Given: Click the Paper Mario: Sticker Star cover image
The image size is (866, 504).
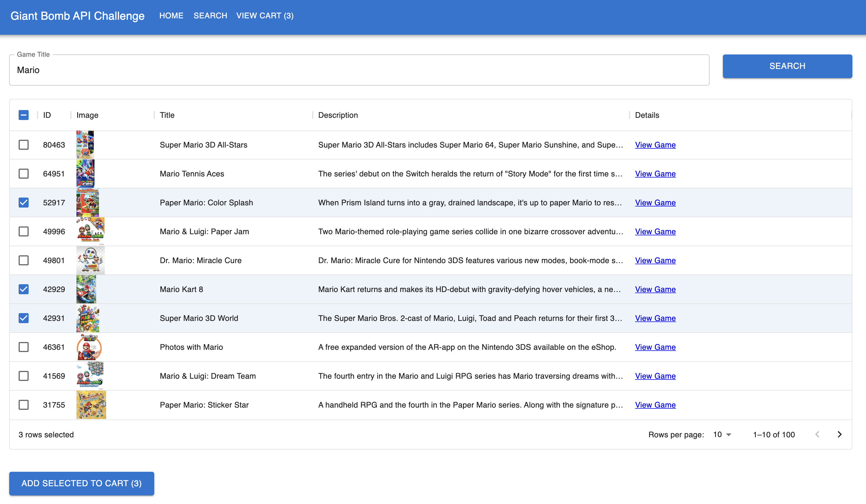Looking at the screenshot, I should point(91,404).
